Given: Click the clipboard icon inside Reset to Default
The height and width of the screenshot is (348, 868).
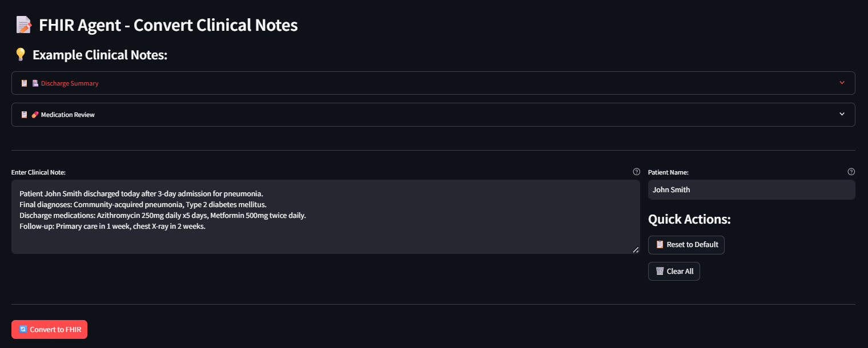Looking at the screenshot, I should click(x=661, y=245).
